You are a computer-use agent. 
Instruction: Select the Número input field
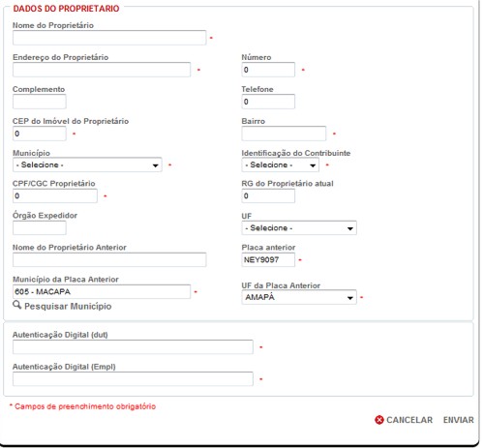(x=268, y=70)
